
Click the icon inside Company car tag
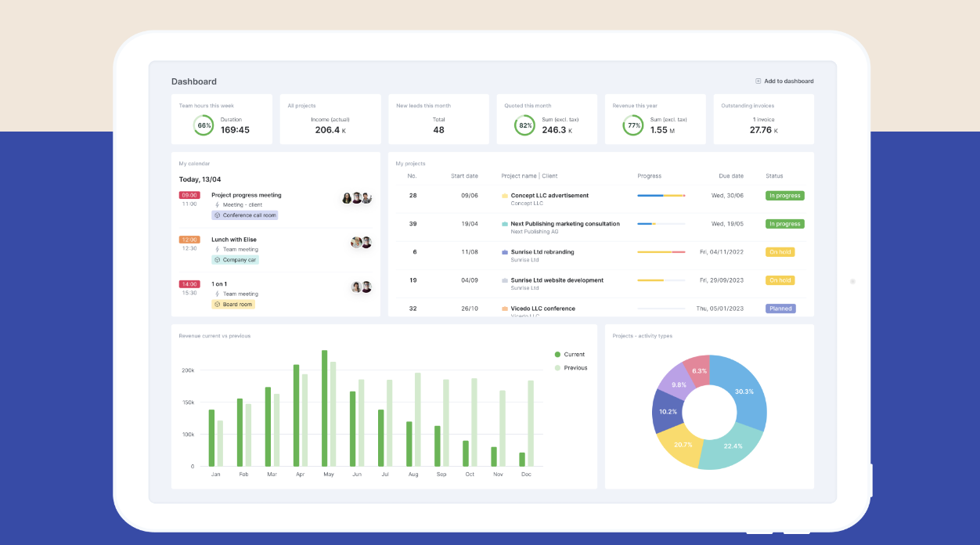click(x=217, y=260)
